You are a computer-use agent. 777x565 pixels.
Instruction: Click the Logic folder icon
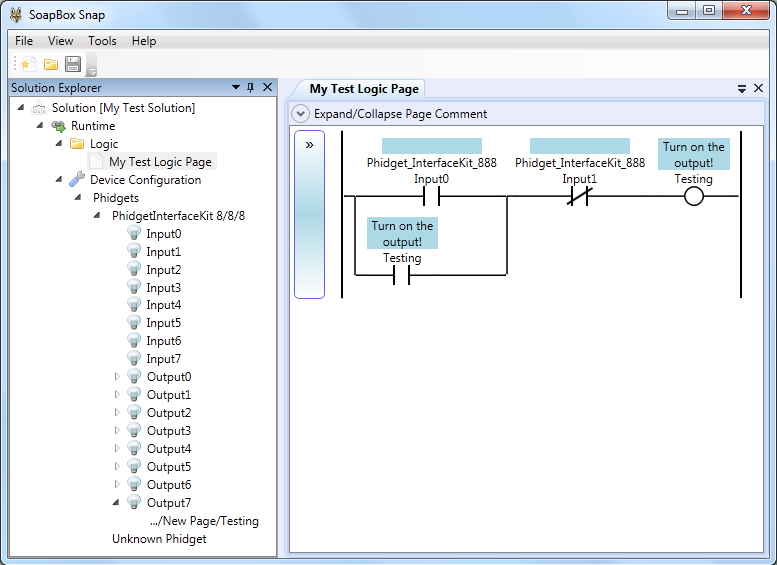pos(77,144)
